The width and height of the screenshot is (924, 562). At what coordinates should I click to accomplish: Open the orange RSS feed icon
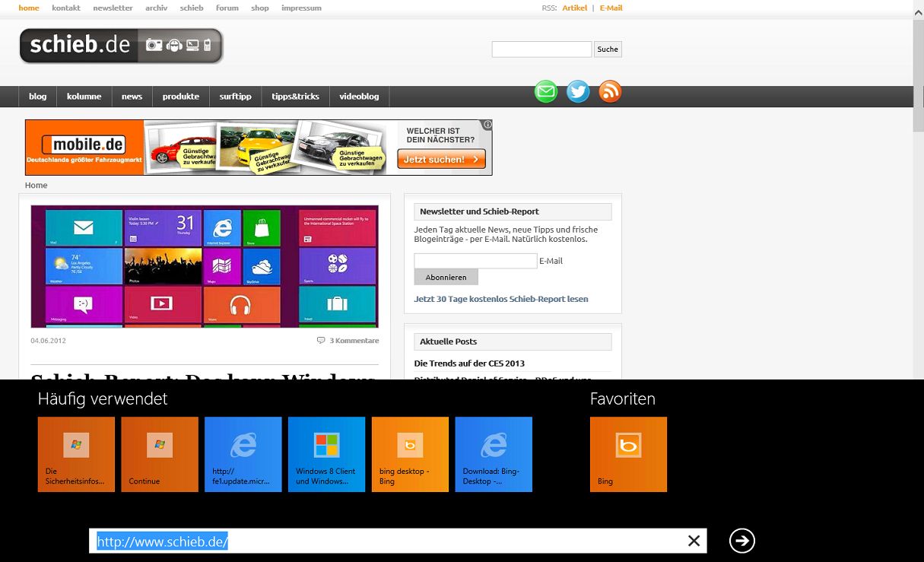click(610, 91)
